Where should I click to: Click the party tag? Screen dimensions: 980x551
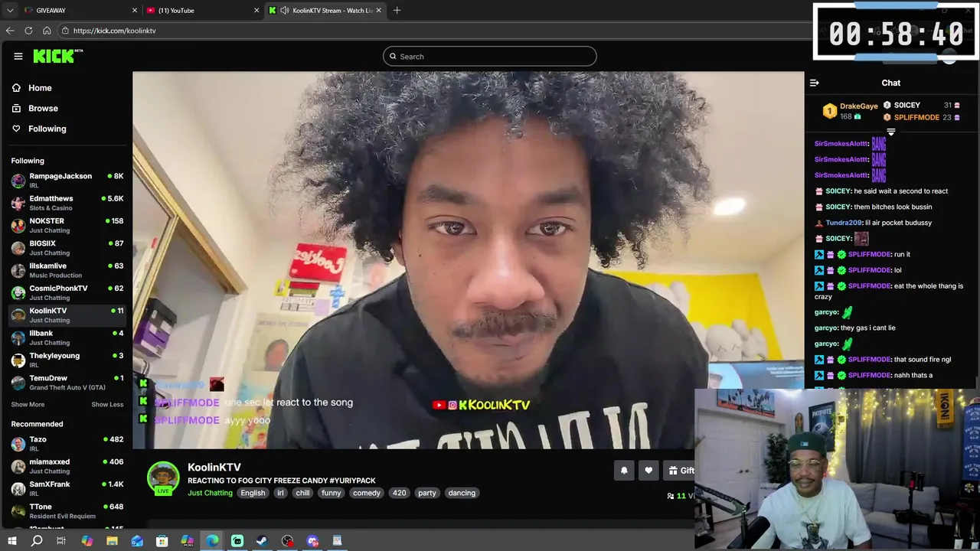point(427,493)
